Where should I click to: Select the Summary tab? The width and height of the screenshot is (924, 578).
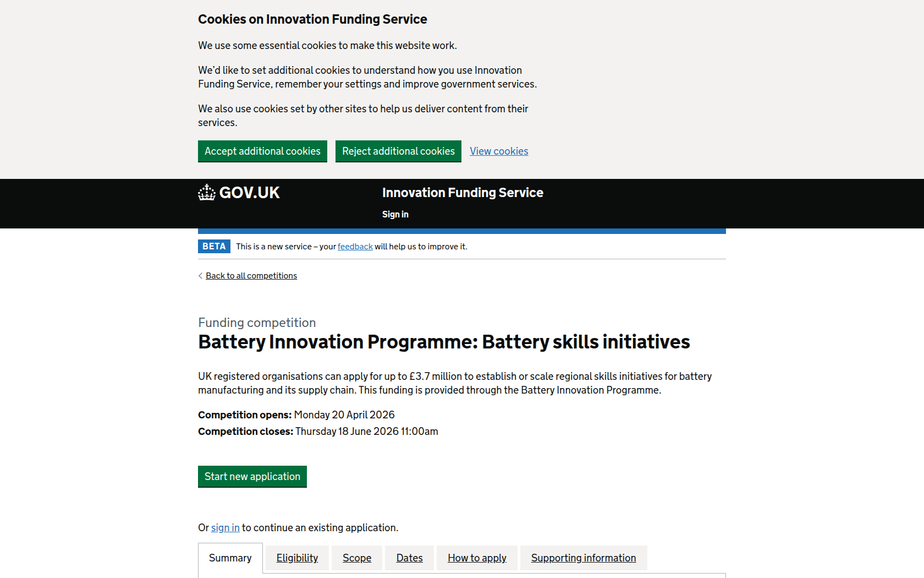tap(230, 558)
